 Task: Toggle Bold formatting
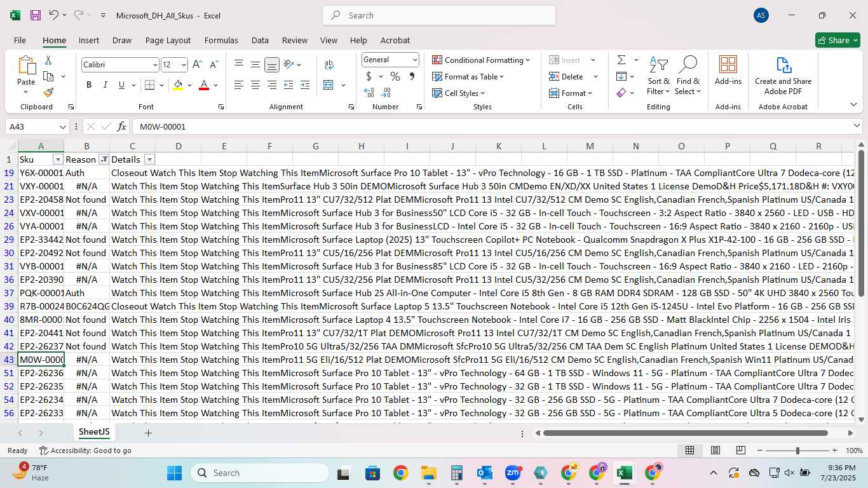pyautogui.click(x=89, y=85)
